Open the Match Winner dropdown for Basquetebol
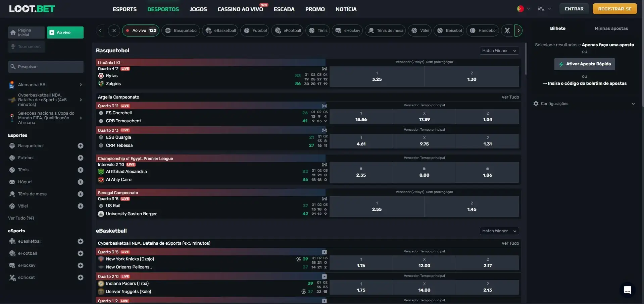644x304 pixels. coord(499,51)
